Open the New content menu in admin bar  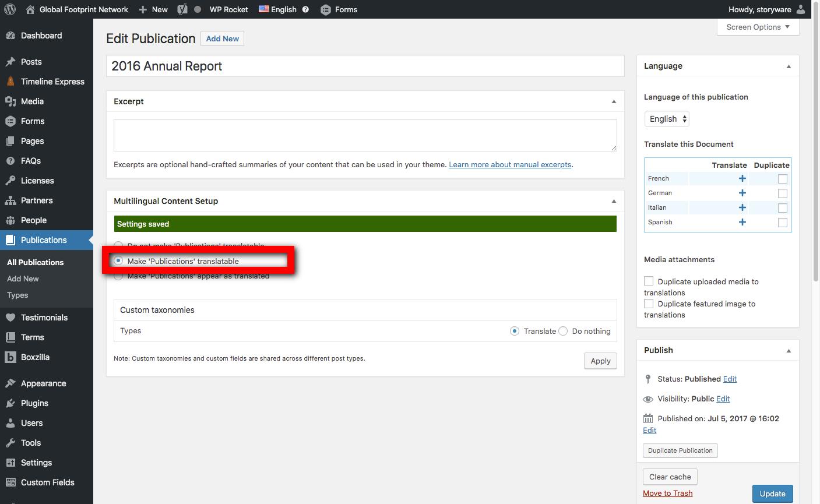coord(153,9)
